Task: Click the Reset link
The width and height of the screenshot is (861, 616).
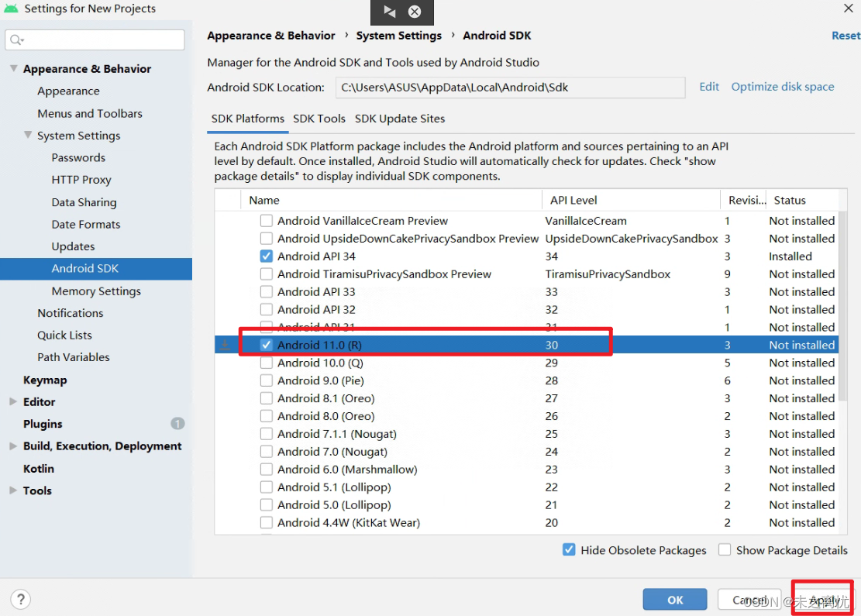Action: coord(846,36)
